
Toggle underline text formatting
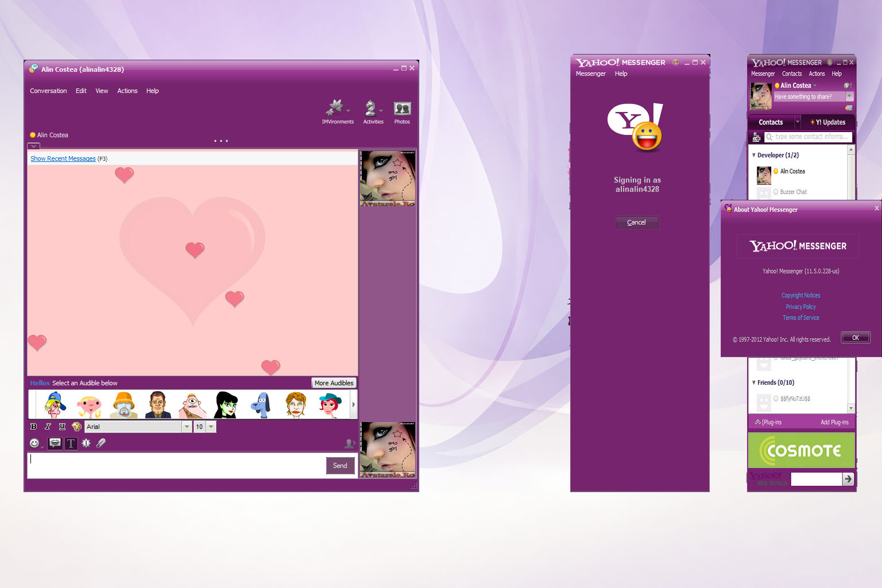[62, 427]
